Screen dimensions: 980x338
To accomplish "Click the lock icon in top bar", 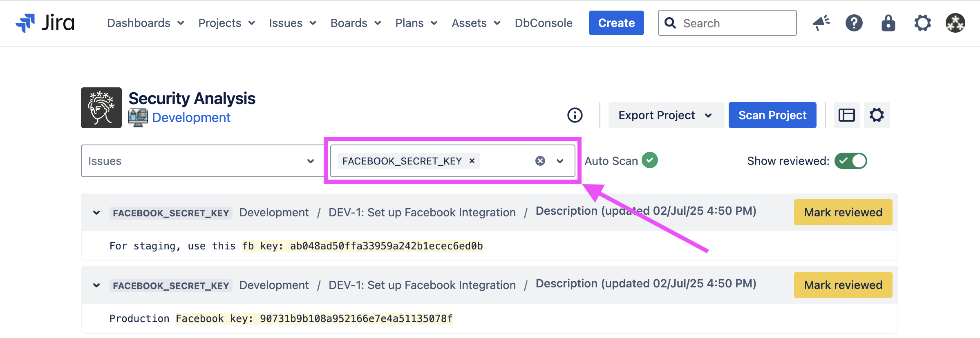I will pos(888,23).
